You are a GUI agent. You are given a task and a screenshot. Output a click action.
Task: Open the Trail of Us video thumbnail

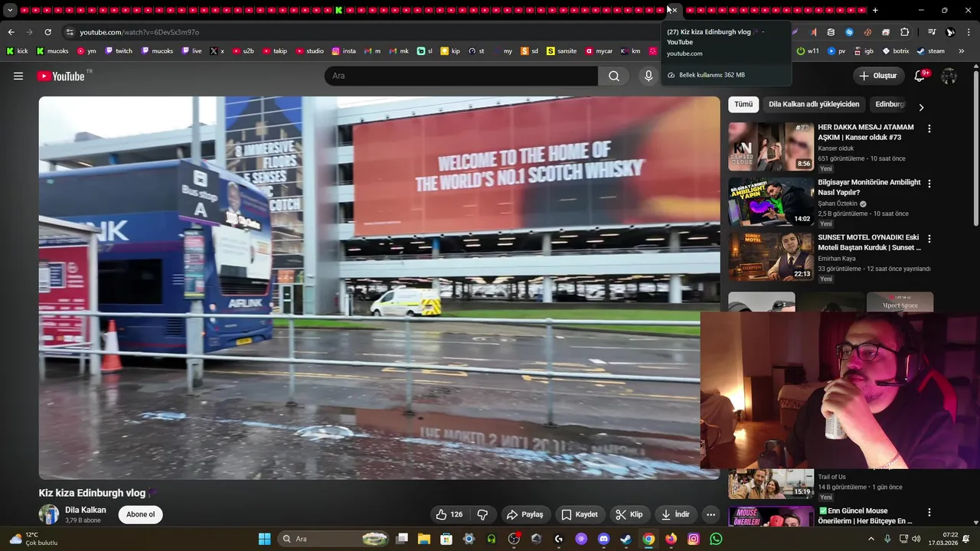point(771,484)
